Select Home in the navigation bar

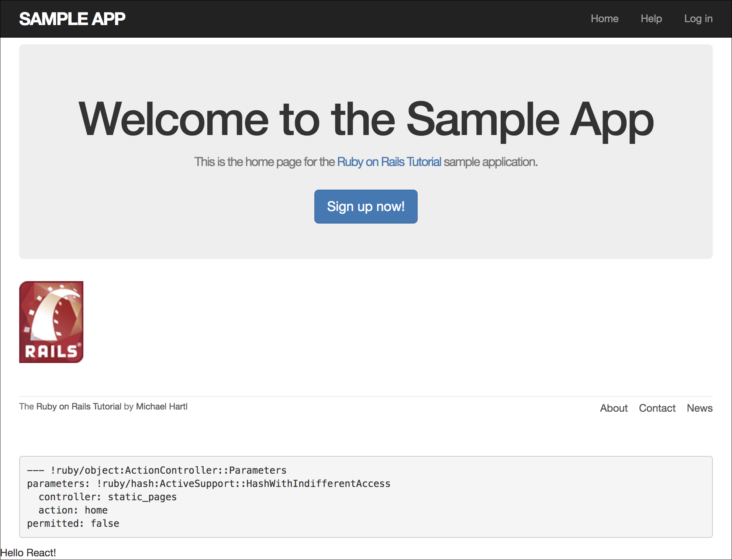[604, 18]
